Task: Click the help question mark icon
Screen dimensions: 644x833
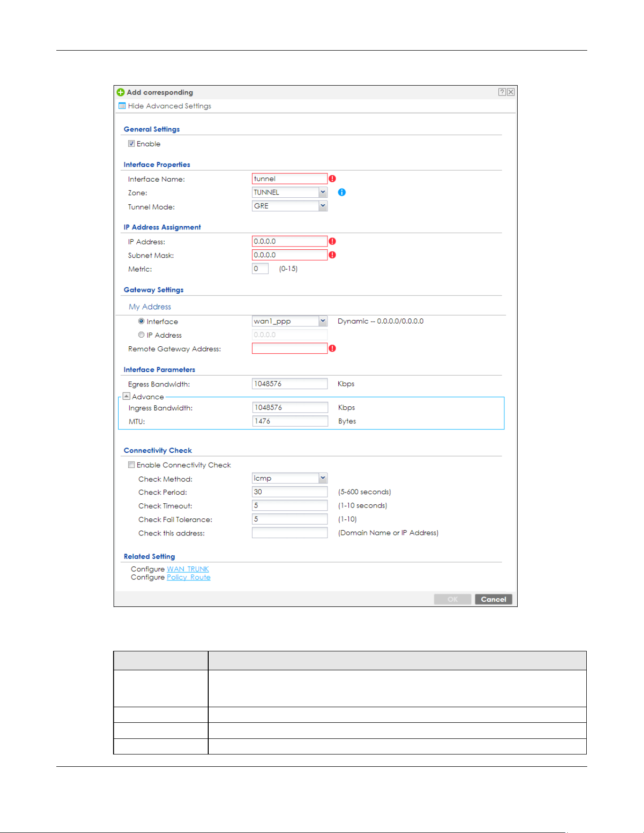Action: (502, 92)
